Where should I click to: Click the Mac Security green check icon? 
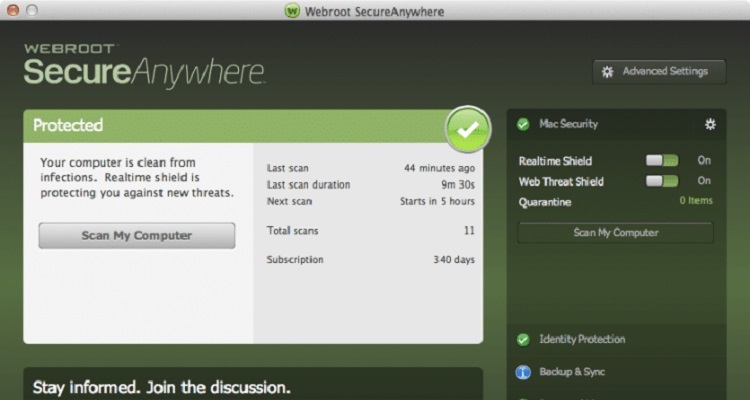coord(523,124)
